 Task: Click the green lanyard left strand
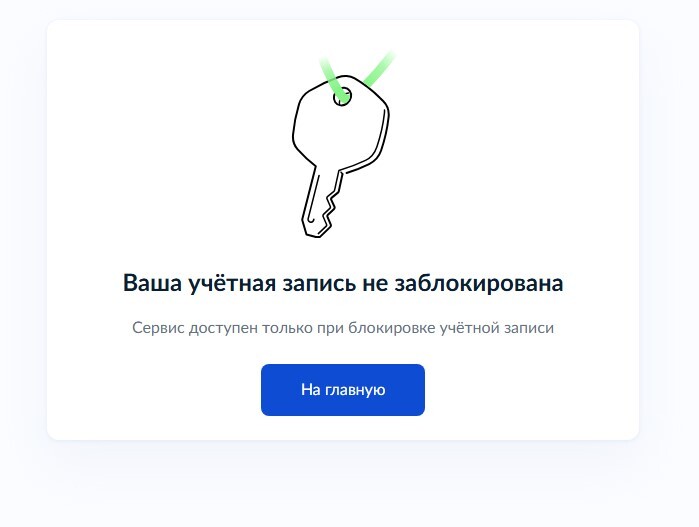click(x=332, y=77)
